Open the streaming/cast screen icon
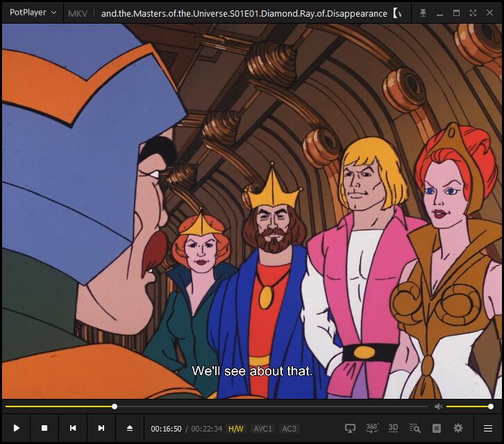The image size is (504, 444). [x=350, y=428]
